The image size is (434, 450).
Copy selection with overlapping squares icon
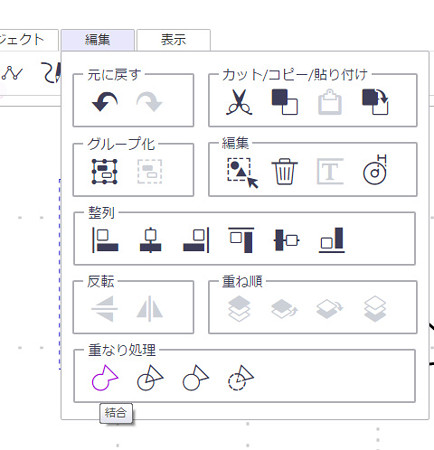pyautogui.click(x=285, y=102)
